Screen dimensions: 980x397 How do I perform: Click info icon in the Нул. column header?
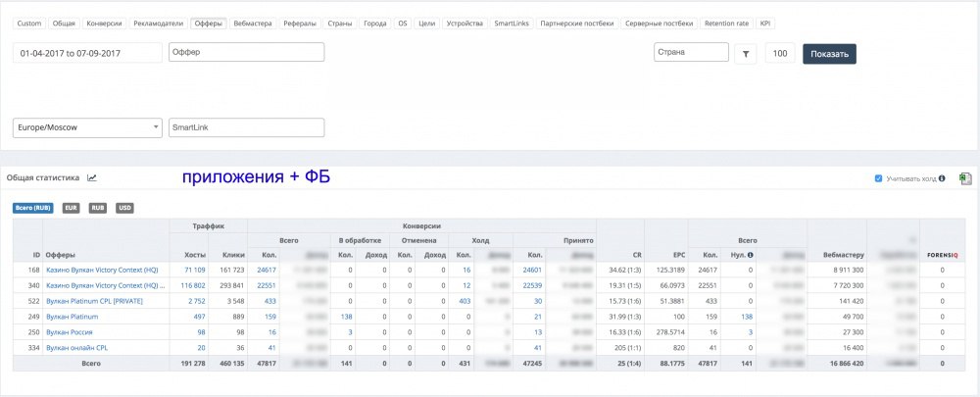tap(750, 255)
